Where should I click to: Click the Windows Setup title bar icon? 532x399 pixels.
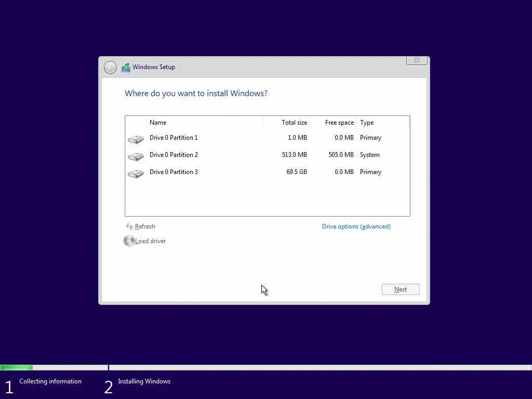tap(126, 68)
